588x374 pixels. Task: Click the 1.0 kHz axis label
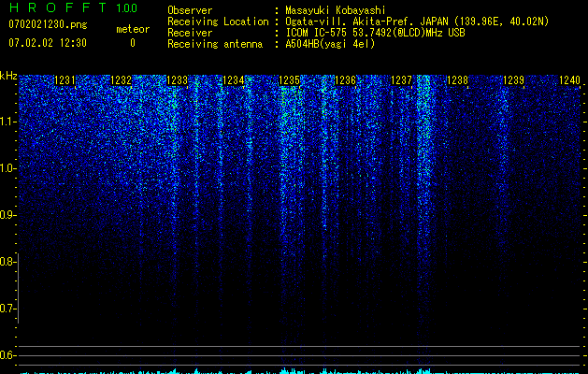click(x=7, y=168)
